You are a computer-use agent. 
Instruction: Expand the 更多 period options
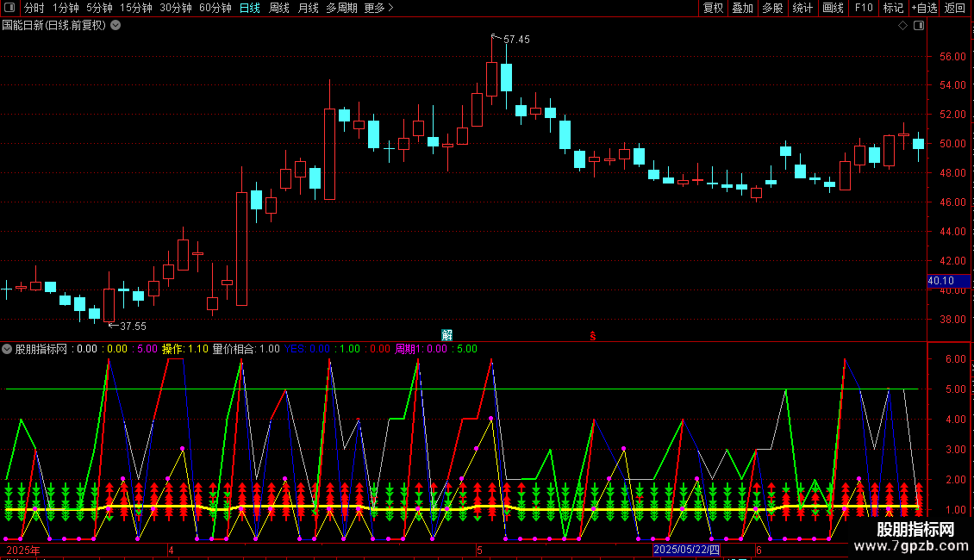[378, 8]
